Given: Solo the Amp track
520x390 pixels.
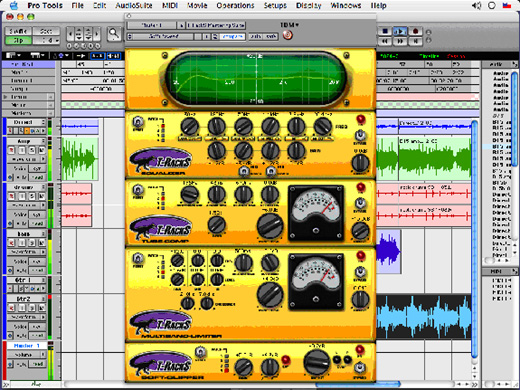Looking at the screenshot, I should tap(32, 150).
